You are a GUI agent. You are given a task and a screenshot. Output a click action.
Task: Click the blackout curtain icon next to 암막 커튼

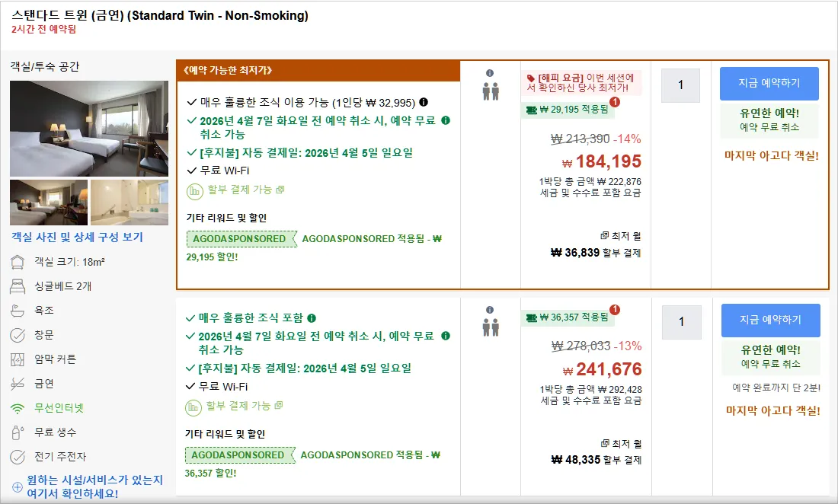coord(18,359)
